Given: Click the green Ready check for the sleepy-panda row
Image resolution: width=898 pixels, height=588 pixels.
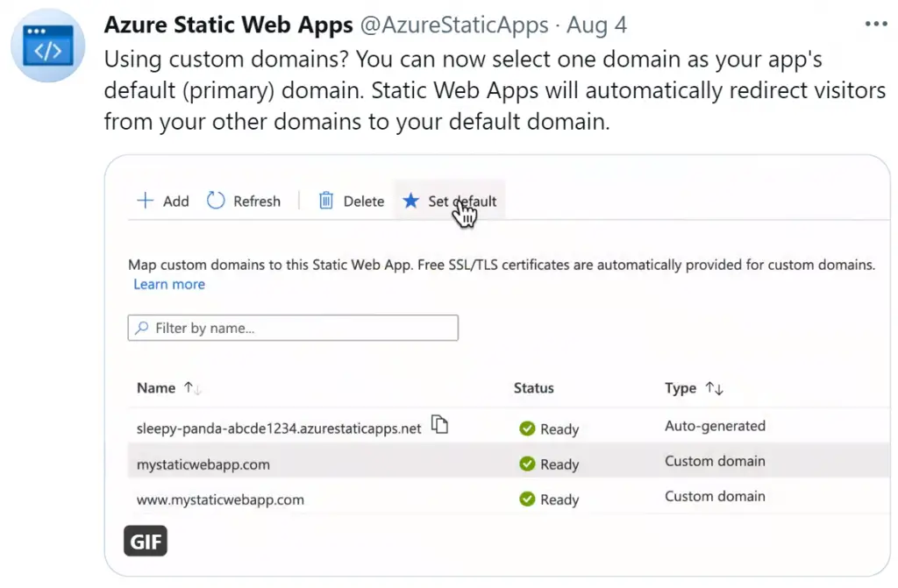Looking at the screenshot, I should (527, 429).
